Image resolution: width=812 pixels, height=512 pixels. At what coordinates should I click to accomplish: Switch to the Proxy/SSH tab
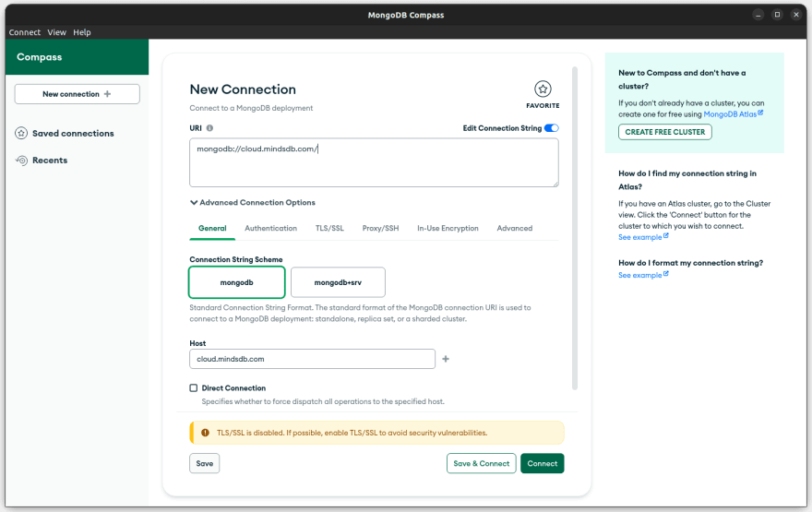[x=380, y=228]
